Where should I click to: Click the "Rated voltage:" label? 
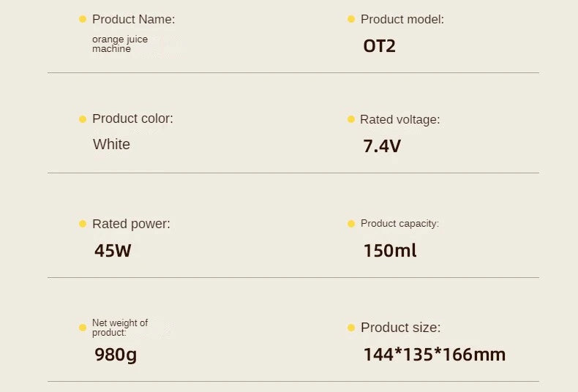pos(399,119)
